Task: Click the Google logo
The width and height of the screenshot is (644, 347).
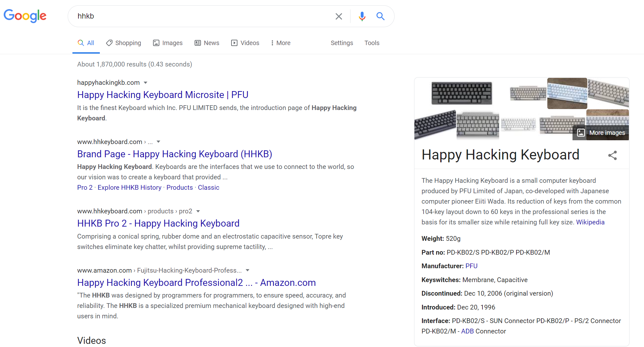Action: coord(25,16)
